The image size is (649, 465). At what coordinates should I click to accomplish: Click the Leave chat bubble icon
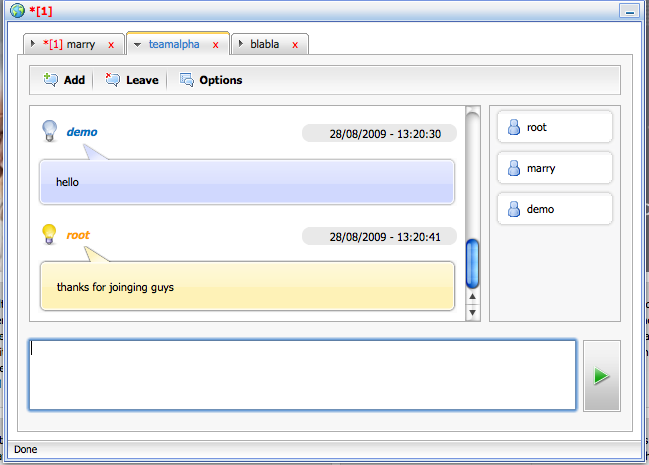(x=113, y=80)
